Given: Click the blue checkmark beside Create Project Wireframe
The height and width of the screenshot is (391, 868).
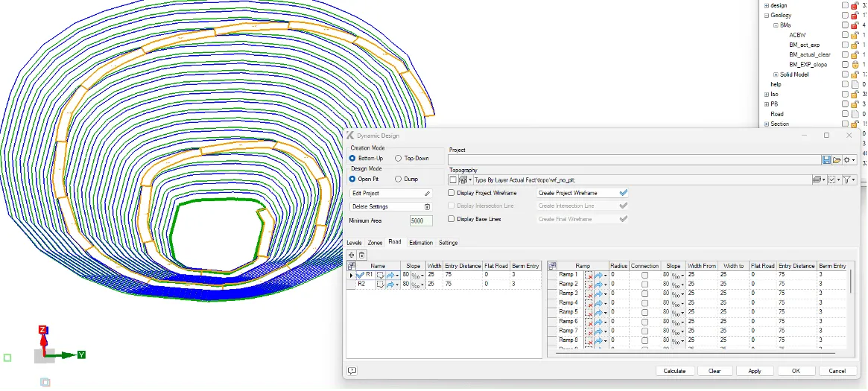Looking at the screenshot, I should tap(624, 193).
